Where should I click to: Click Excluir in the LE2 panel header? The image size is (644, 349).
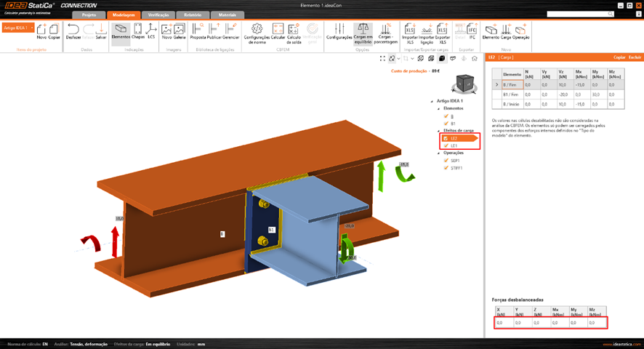tap(635, 57)
